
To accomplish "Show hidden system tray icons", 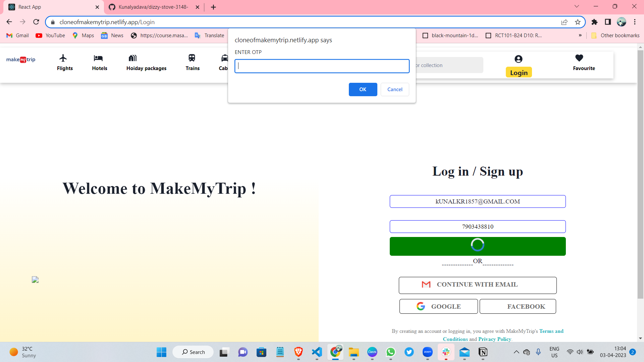I will [x=517, y=352].
